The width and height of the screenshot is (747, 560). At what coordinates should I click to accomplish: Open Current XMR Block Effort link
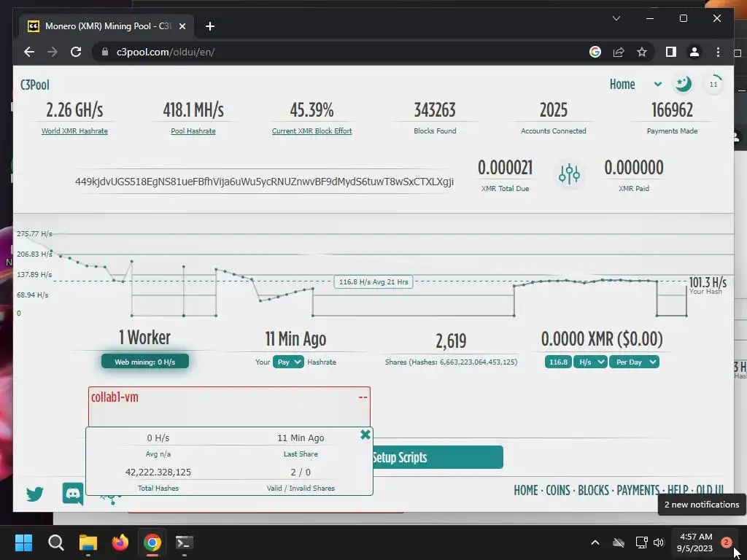pos(312,131)
